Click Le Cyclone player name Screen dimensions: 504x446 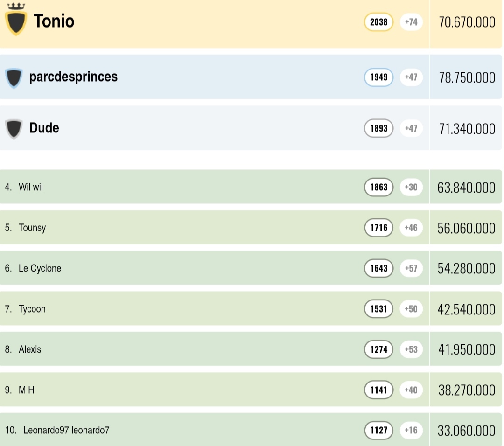coord(40,268)
